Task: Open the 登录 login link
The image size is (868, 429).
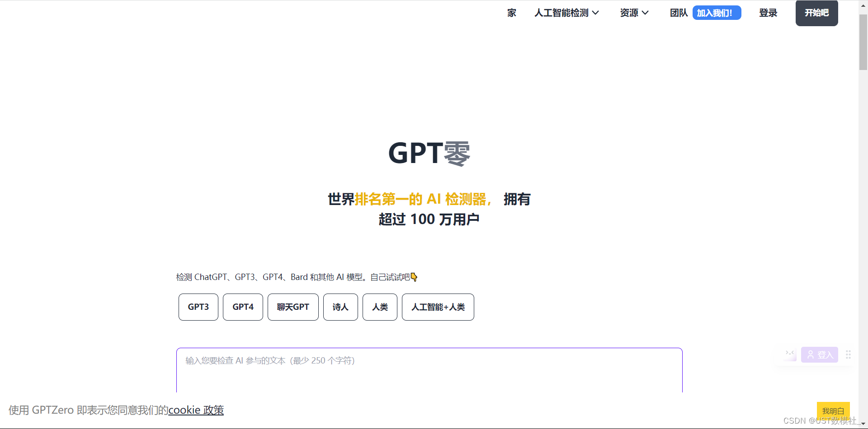Action: (x=768, y=13)
